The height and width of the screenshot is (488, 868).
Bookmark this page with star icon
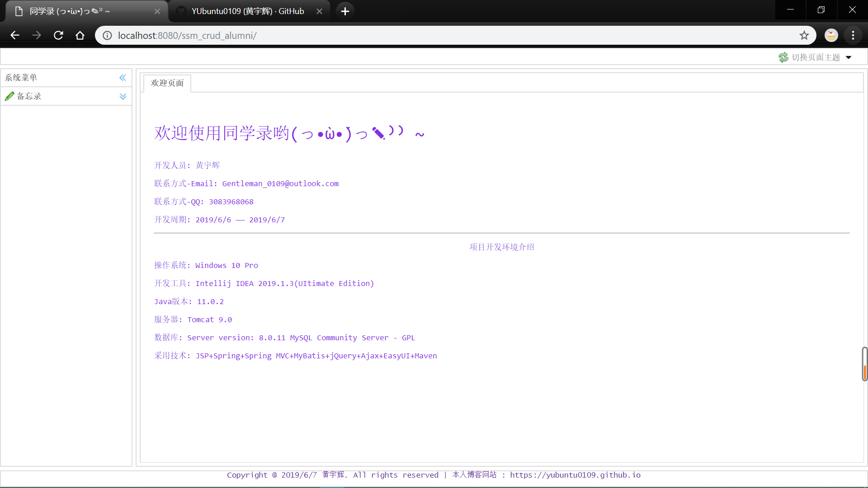tap(804, 35)
